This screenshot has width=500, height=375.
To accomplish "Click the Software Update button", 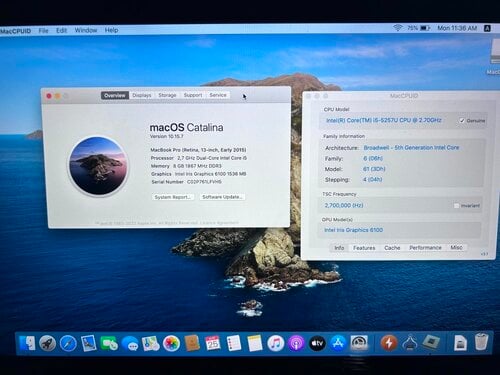I will coord(222,197).
